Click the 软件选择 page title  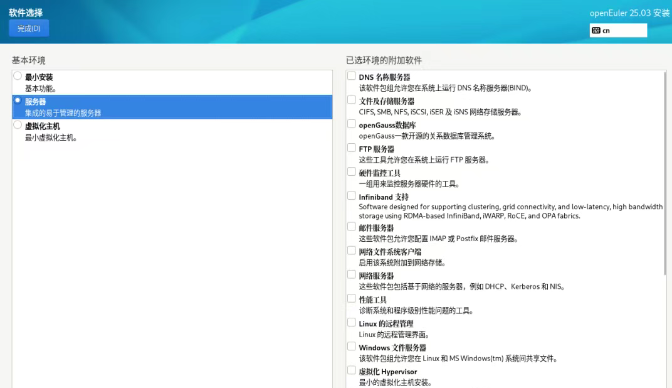pyautogui.click(x=26, y=13)
